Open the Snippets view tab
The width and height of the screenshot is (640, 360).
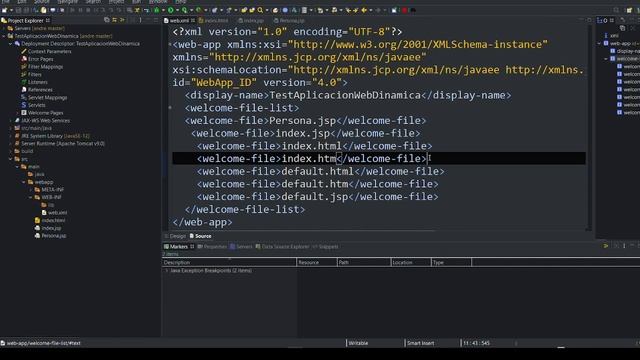(x=325, y=247)
